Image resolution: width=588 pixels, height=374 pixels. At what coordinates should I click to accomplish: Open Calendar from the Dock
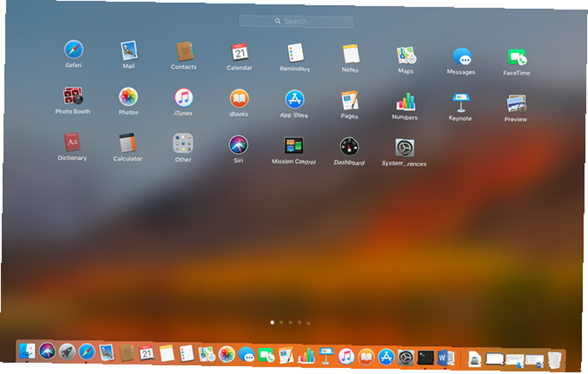(146, 353)
